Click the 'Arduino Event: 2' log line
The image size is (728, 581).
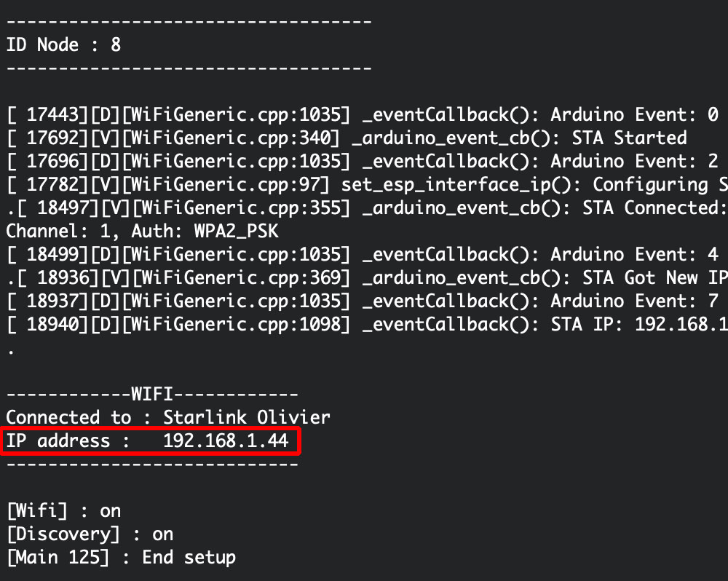click(363, 161)
